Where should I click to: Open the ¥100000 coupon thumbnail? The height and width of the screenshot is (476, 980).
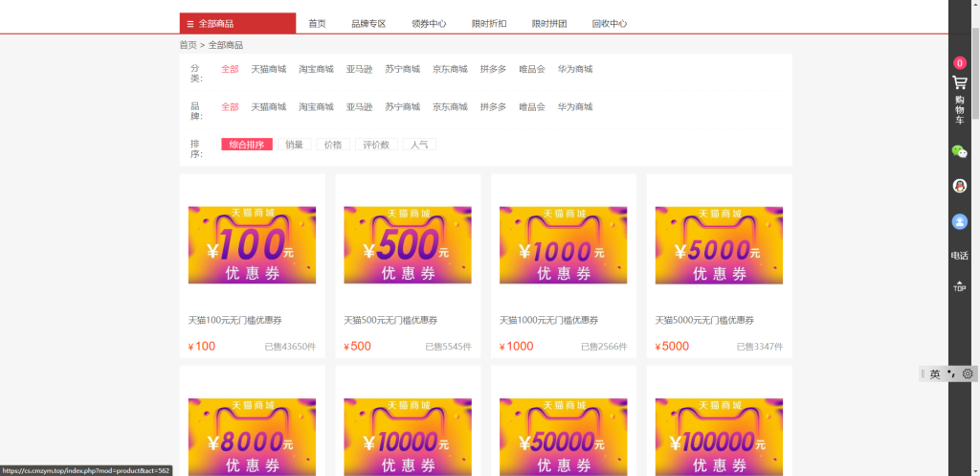point(719,438)
